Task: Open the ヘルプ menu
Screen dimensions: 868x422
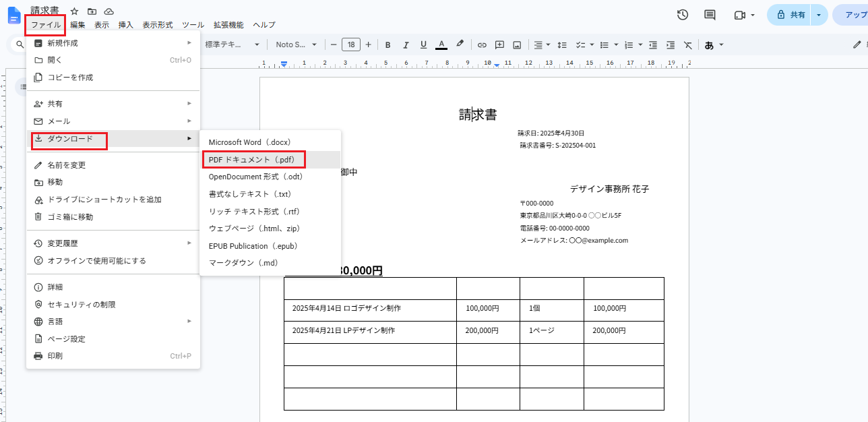Action: pyautogui.click(x=264, y=25)
